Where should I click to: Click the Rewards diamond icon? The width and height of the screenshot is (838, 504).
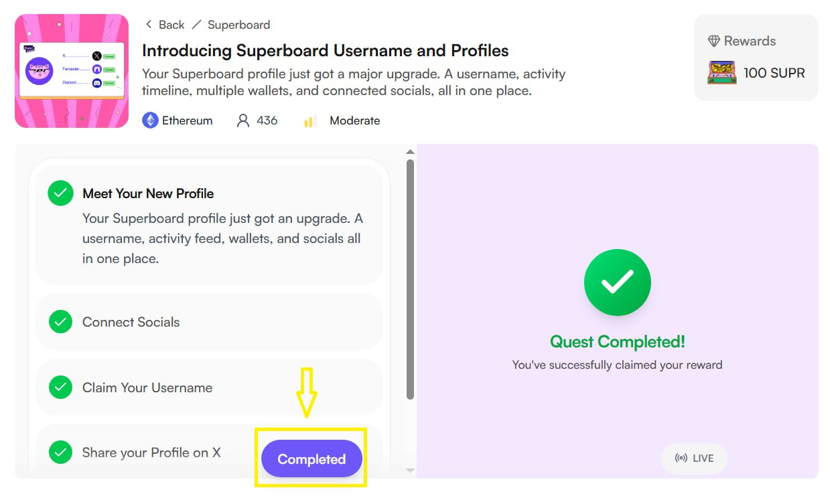pos(714,41)
